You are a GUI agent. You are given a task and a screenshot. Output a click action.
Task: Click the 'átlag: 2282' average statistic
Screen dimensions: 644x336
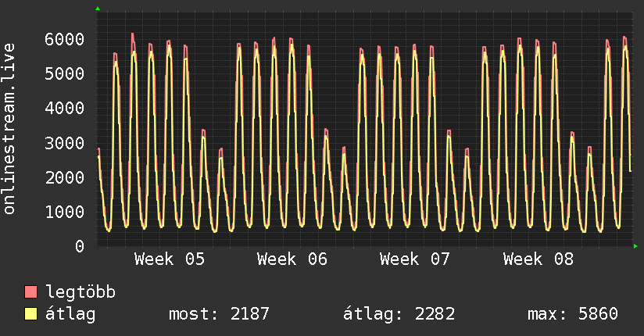click(x=399, y=314)
